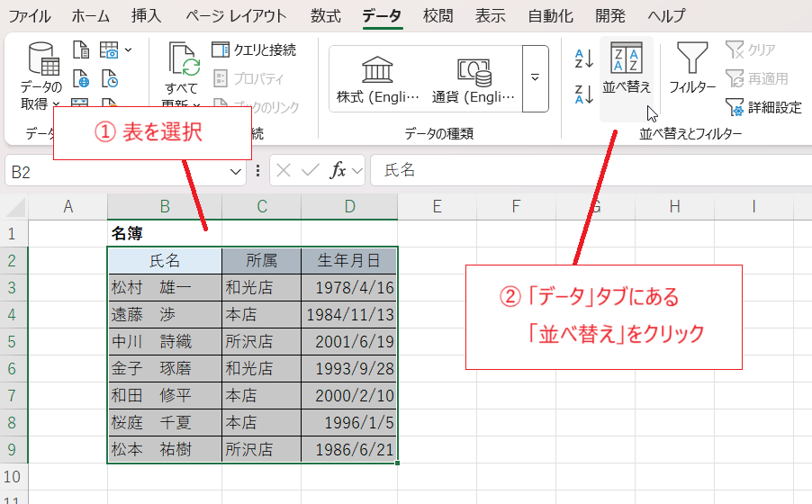Click date cell 1984/11/13
Image resolution: width=812 pixels, height=504 pixels.
point(349,314)
